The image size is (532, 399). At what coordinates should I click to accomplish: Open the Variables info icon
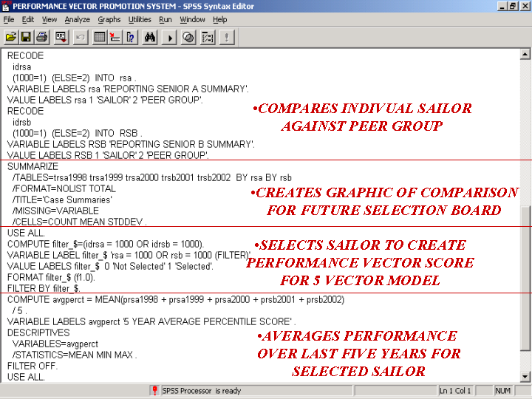tap(131, 37)
